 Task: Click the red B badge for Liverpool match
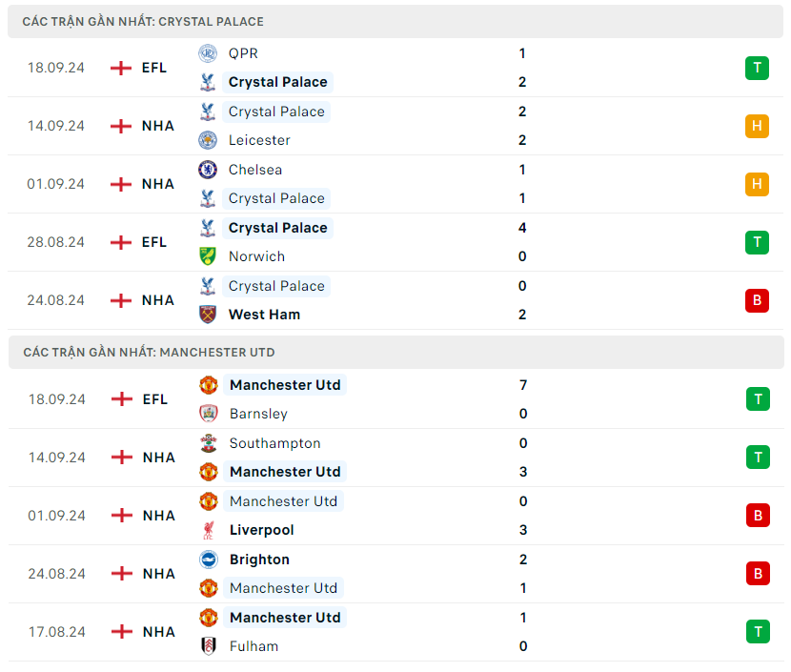(758, 516)
